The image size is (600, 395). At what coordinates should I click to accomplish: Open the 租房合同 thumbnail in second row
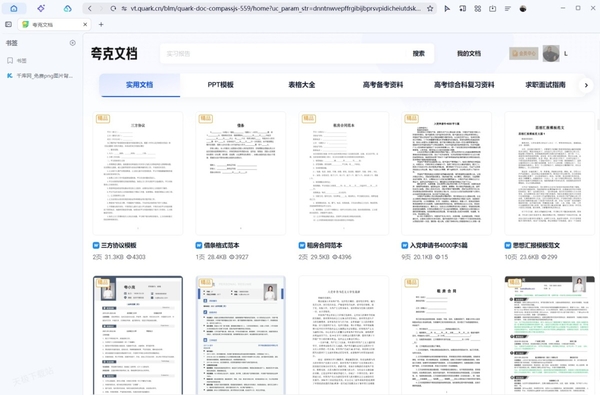pyautogui.click(x=447, y=335)
